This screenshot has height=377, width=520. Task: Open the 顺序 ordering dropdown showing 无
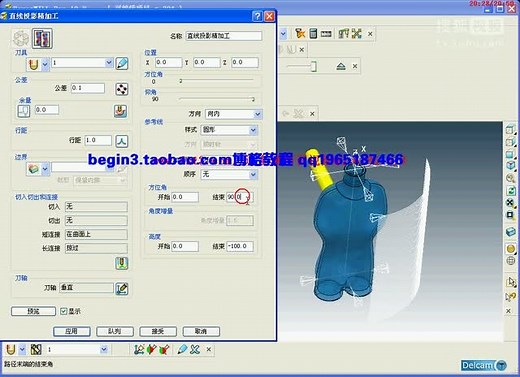point(229,174)
